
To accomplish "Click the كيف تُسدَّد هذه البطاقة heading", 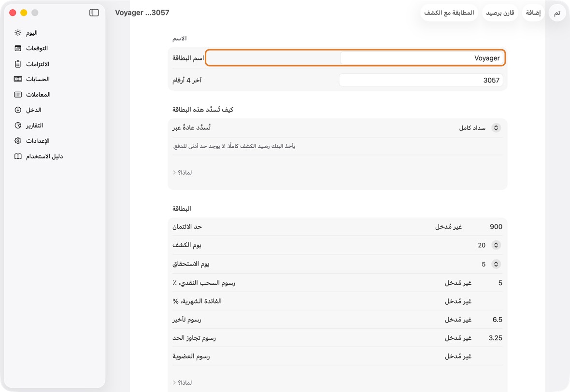I will coord(203,110).
